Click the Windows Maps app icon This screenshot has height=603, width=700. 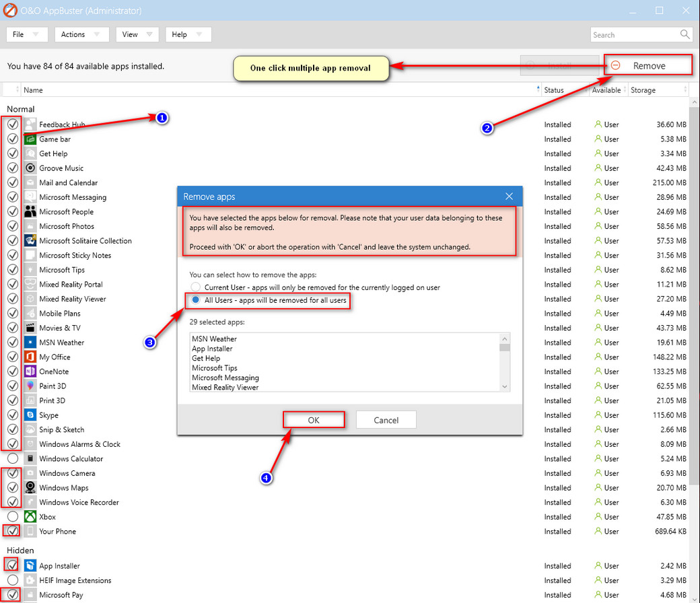pos(30,487)
